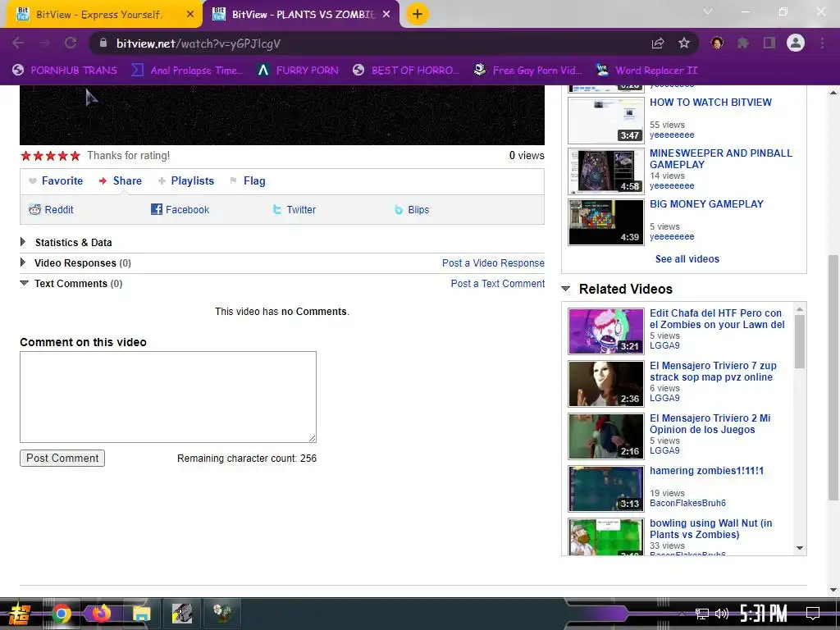Screen dimensions: 840x630
Task: Expand the Statistics & Data section
Action: point(23,242)
